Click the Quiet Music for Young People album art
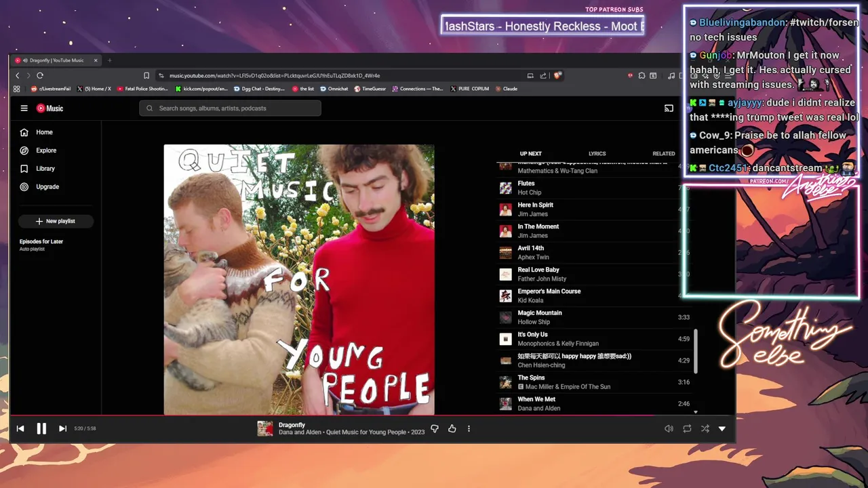 [299, 279]
